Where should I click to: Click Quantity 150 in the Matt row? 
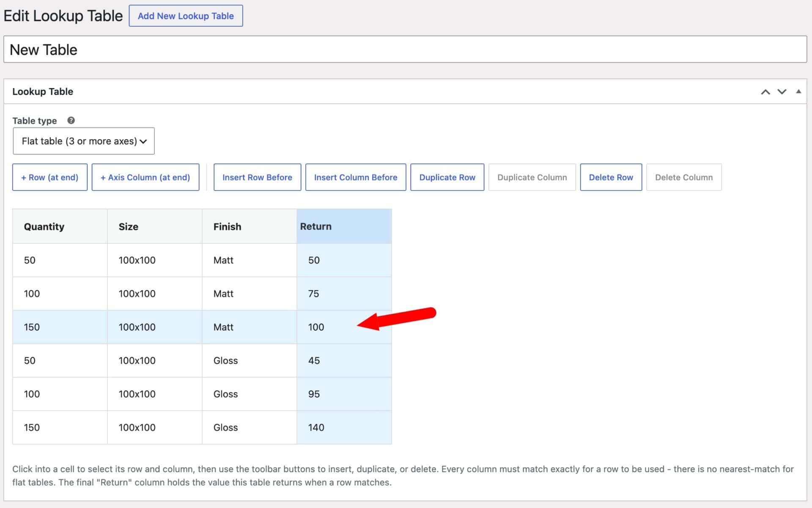coord(60,327)
